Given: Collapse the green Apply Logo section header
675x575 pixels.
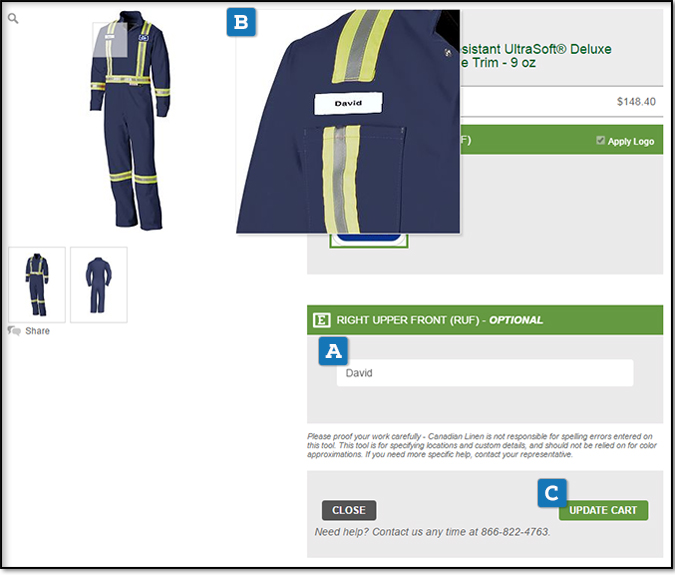Looking at the screenshot, I should tap(530, 141).
